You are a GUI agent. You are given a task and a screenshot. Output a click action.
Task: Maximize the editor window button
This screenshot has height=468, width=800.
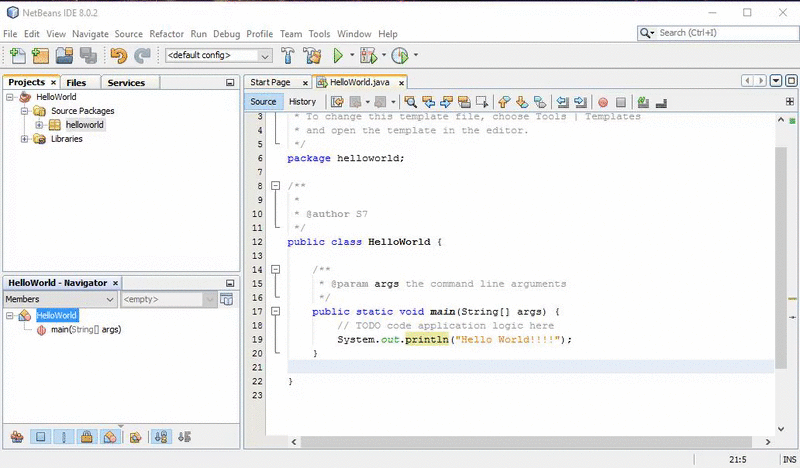tap(791, 81)
